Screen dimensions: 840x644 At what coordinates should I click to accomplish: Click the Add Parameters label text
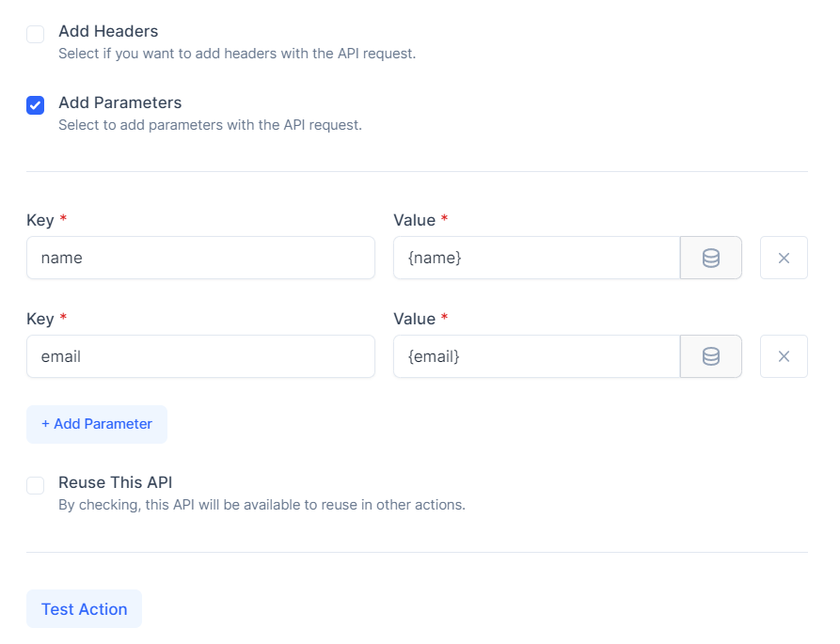(120, 102)
